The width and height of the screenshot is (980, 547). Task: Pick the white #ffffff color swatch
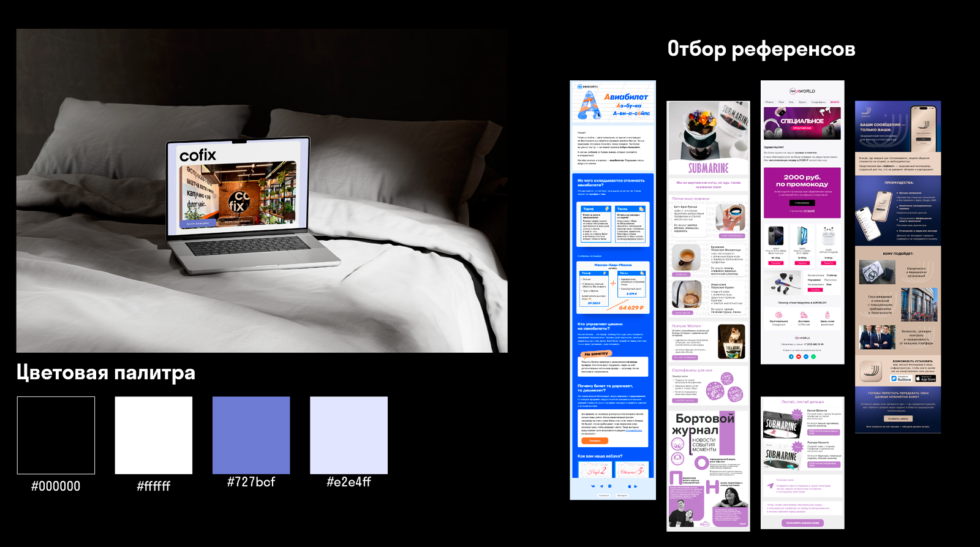153,435
